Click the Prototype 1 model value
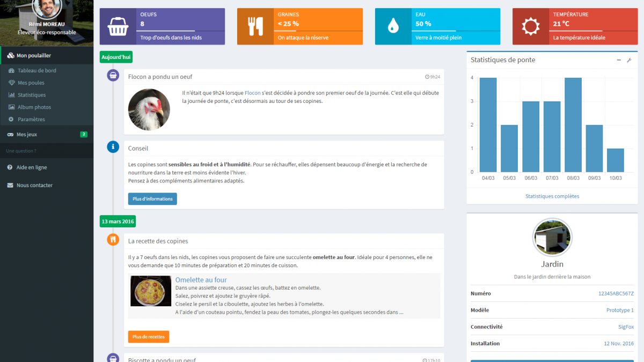Viewport: 644px width, 362px height. click(620, 311)
